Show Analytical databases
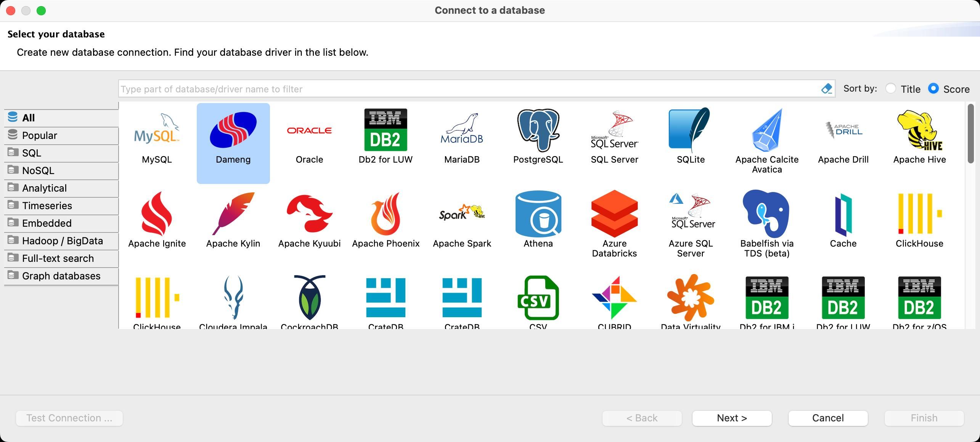 61,188
